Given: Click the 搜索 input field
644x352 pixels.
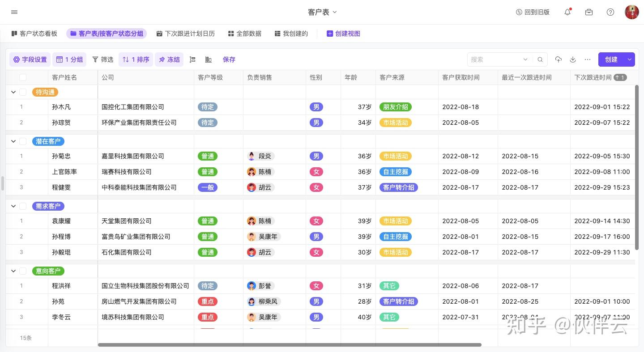Looking at the screenshot, I should [x=495, y=59].
